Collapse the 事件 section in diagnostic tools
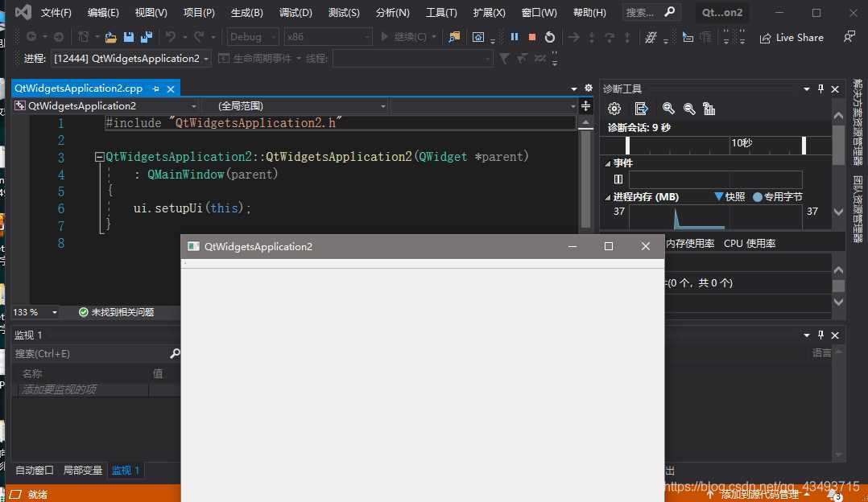The width and height of the screenshot is (868, 502). pos(608,163)
